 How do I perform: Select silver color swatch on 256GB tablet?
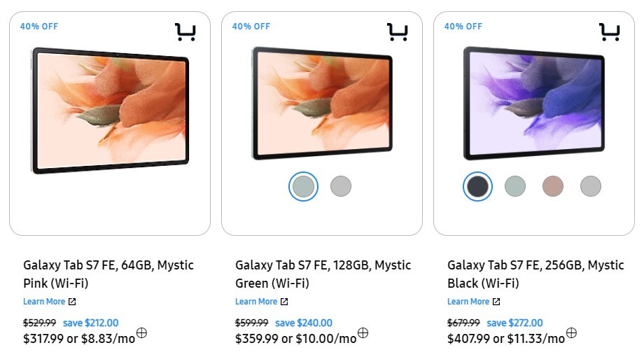(591, 186)
